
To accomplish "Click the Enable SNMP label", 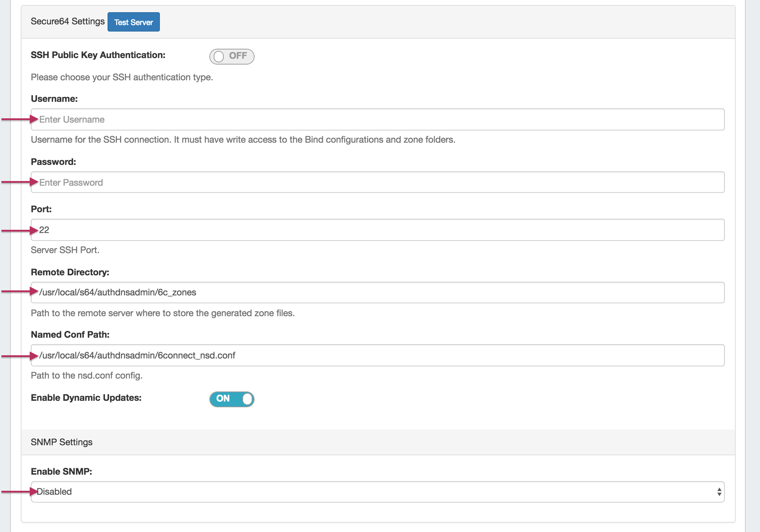I will (x=61, y=471).
